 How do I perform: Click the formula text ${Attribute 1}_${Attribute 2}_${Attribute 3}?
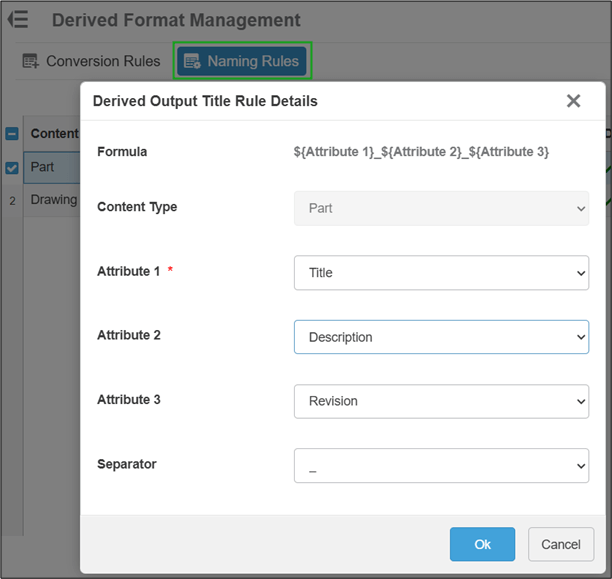pyautogui.click(x=421, y=151)
